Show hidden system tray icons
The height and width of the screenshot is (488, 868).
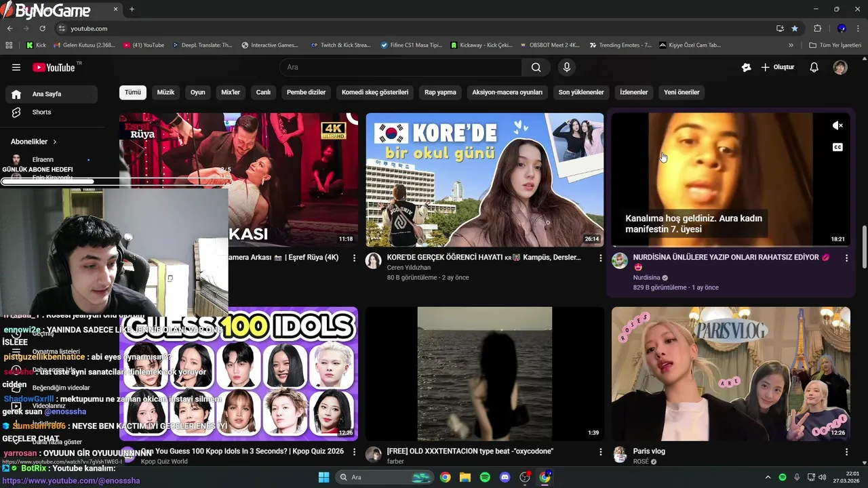(768, 477)
